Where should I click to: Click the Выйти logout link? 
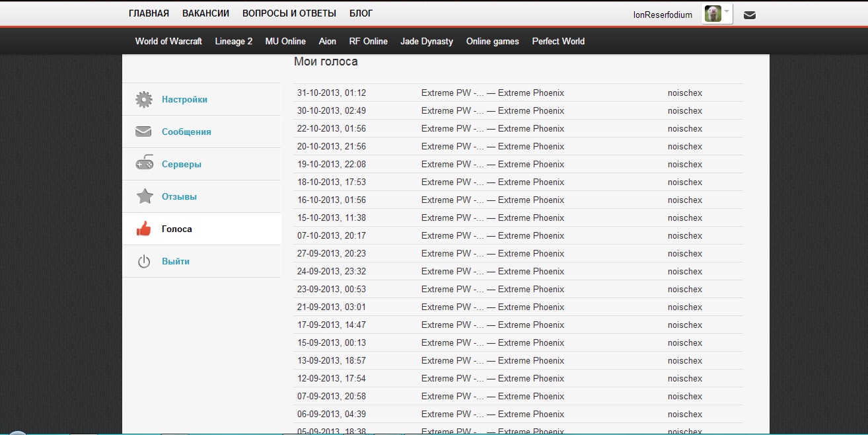pyautogui.click(x=176, y=262)
